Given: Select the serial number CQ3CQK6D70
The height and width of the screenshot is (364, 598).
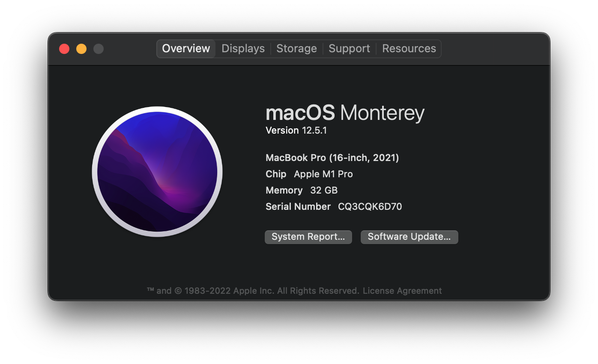Looking at the screenshot, I should pos(370,207).
